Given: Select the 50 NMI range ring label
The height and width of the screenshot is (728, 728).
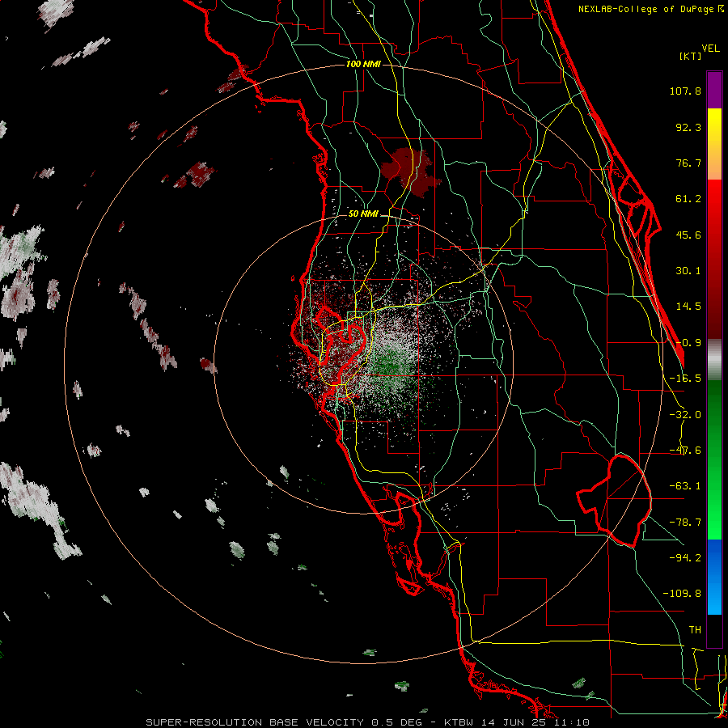Looking at the screenshot, I should point(363,214).
